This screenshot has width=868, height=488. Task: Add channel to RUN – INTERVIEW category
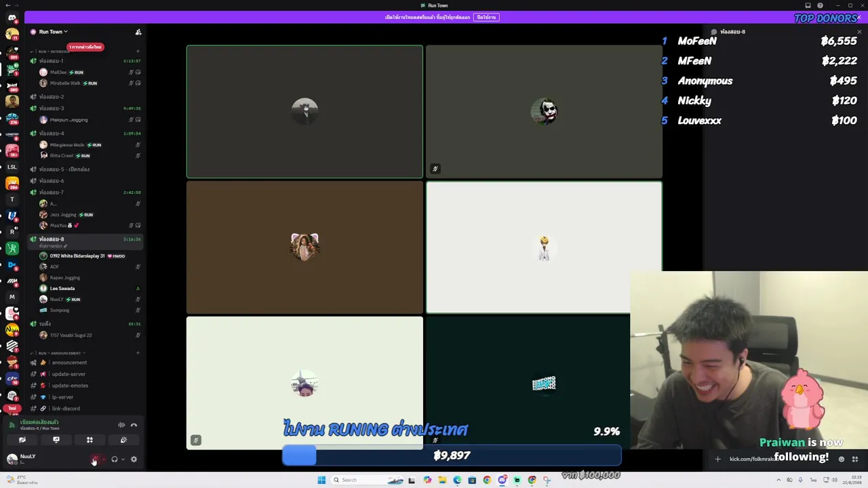click(138, 52)
